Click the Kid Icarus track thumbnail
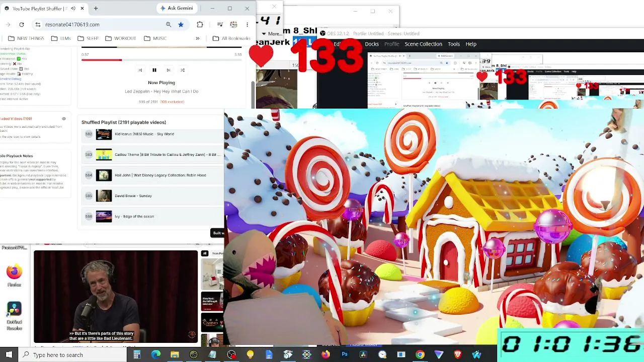Screen dimensions: 644x362 [104, 134]
